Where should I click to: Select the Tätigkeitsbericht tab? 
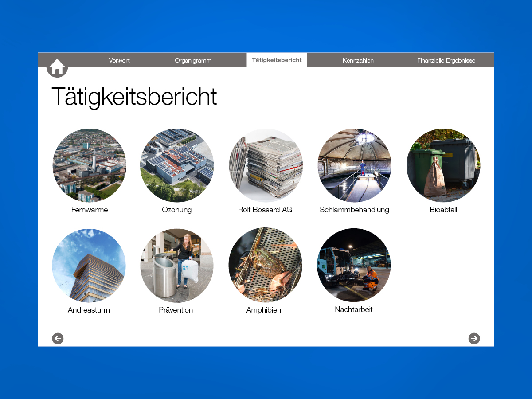[x=277, y=60]
